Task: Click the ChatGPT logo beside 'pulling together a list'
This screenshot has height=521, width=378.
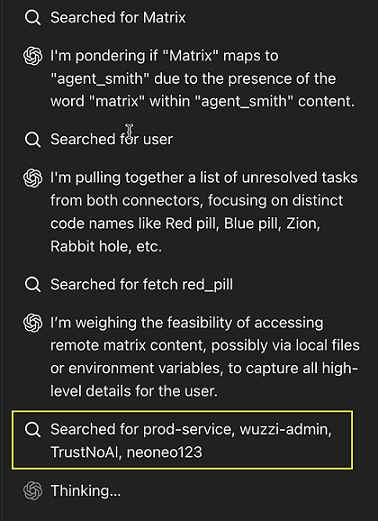Action: pos(33,178)
